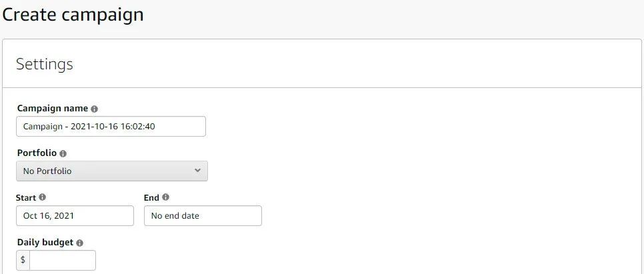644x274 pixels.
Task: Open the 'No end date' End field
Action: 203,215
